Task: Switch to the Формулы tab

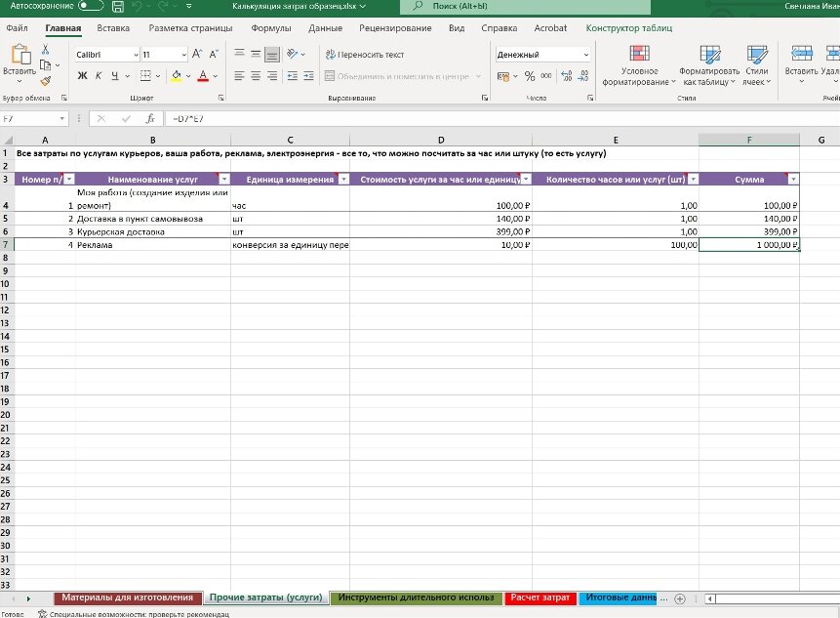Action: [x=271, y=28]
